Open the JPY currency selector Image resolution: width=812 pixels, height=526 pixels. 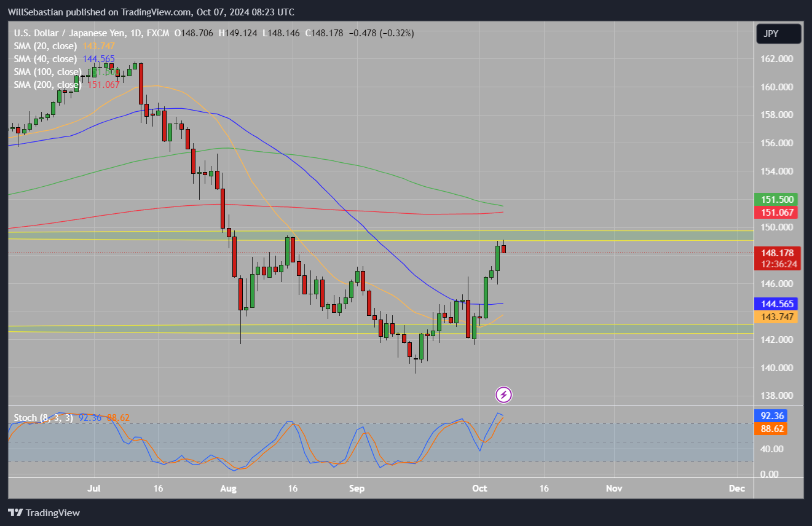click(779, 34)
